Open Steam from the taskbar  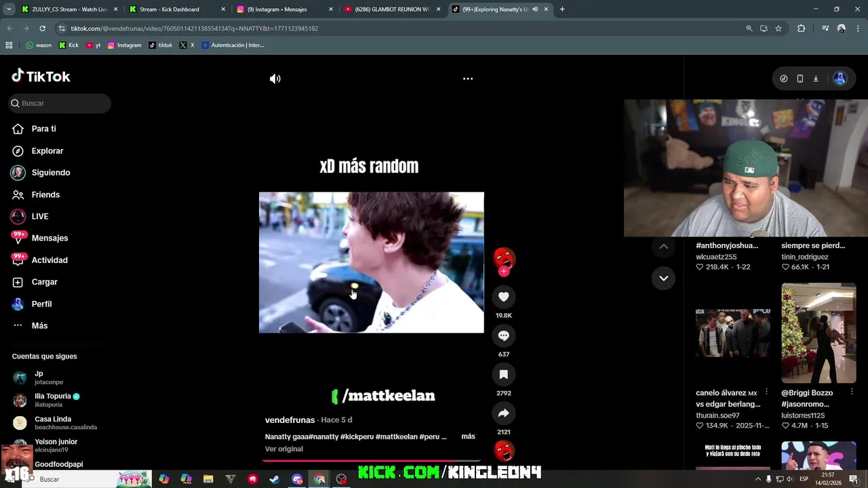275,479
